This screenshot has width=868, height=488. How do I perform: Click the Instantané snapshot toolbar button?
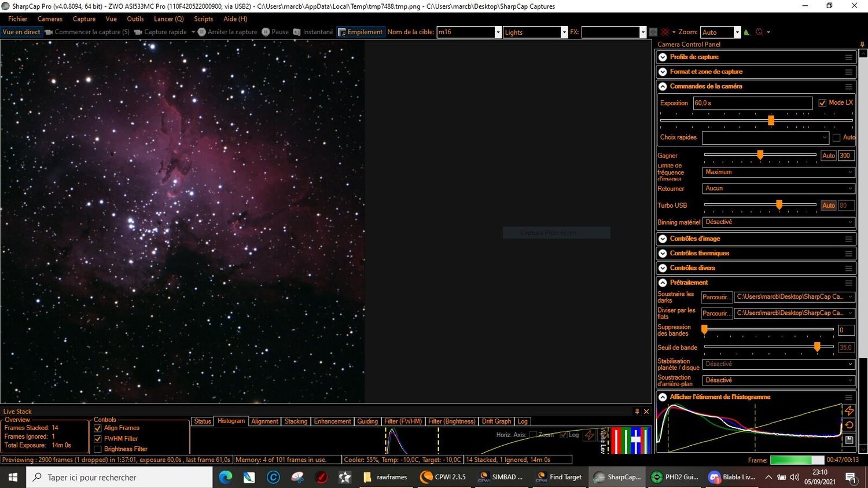(x=313, y=32)
